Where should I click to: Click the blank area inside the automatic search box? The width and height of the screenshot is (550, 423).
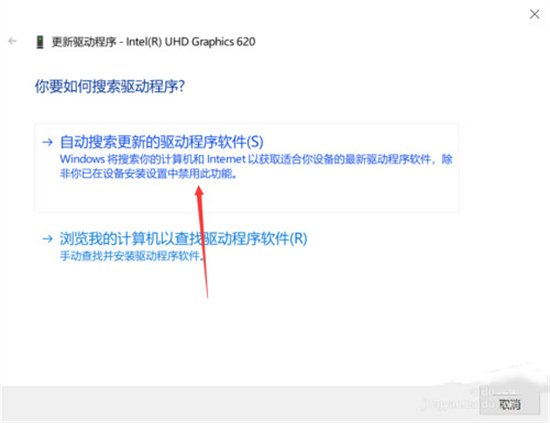247,196
